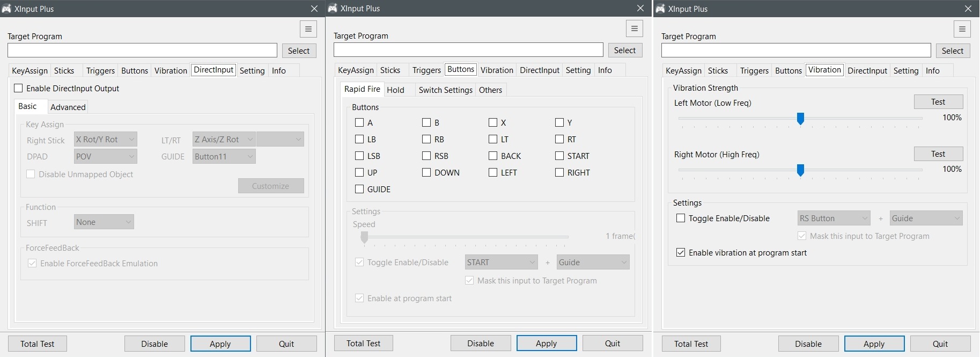Screen dimensions: 980x357
Task: Switch to KeyAssign tab in left window
Action: [30, 70]
